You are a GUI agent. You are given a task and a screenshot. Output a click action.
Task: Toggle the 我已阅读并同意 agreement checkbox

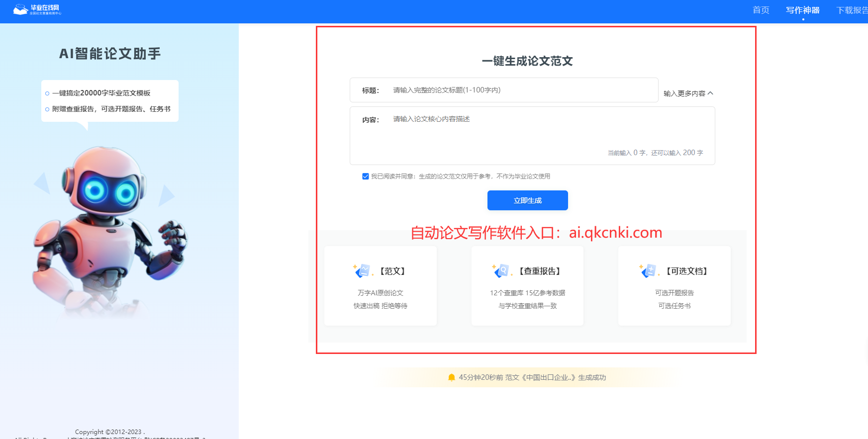[366, 176]
